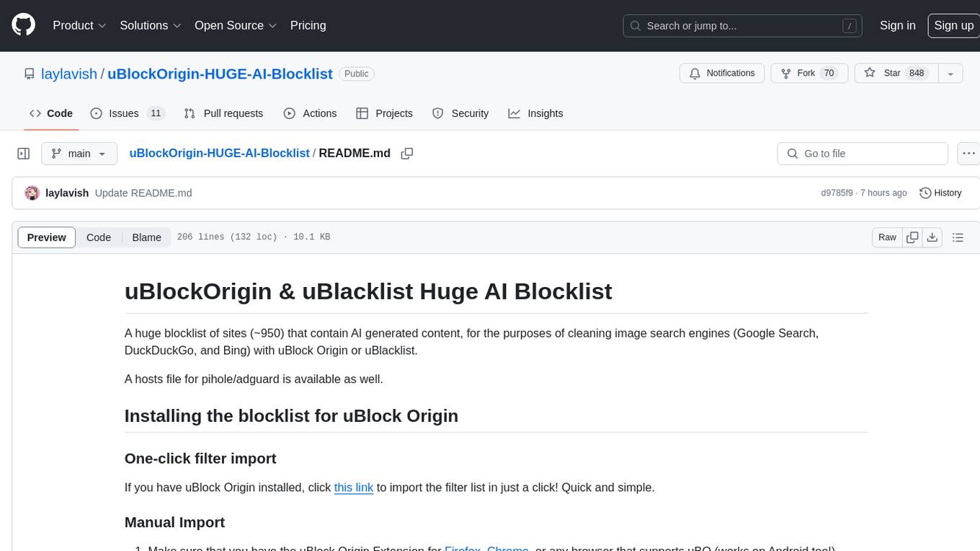Click the 'Installing the blocklist for uBlock Origin' heading
Viewport: 980px width, 551px height.
tap(291, 416)
